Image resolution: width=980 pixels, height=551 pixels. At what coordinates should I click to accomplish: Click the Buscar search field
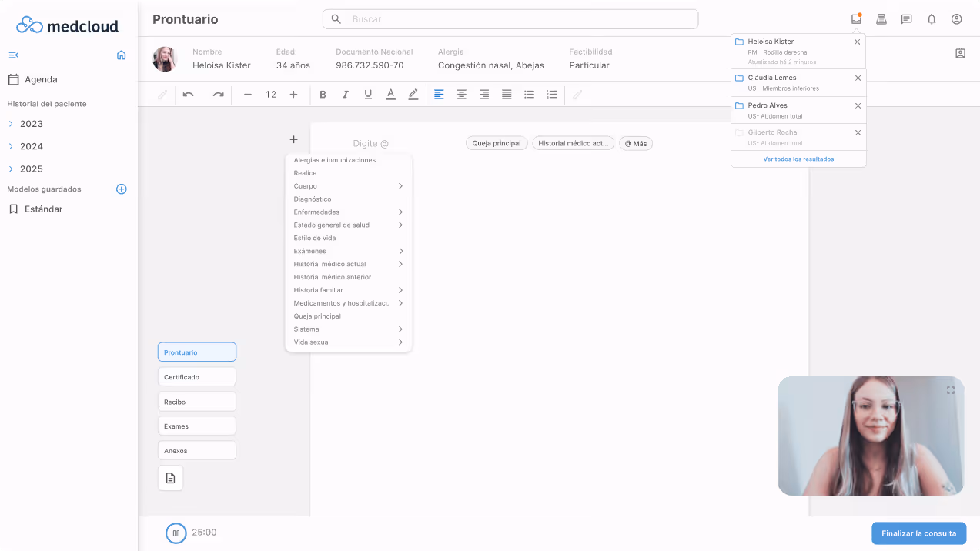coord(510,19)
